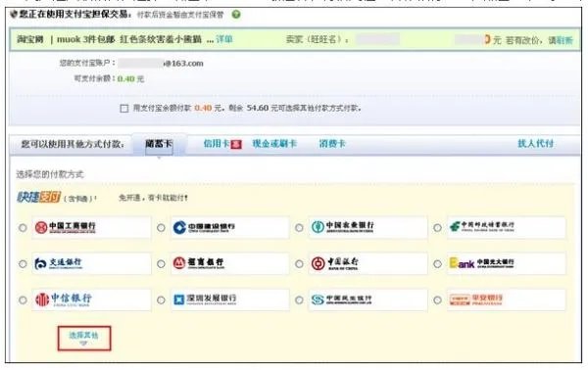The width and height of the screenshot is (588, 370).
Task: Select the 中国光大银行 radio button
Action: click(437, 263)
